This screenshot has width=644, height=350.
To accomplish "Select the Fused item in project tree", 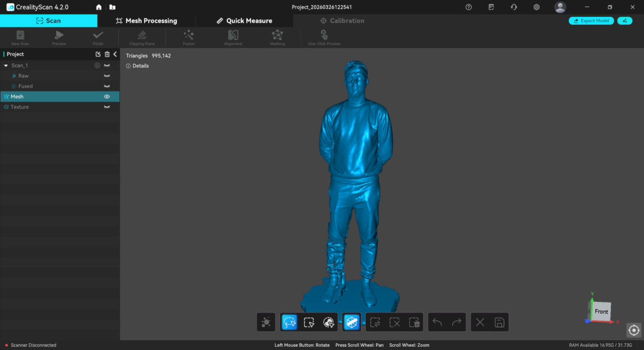I will click(x=25, y=86).
